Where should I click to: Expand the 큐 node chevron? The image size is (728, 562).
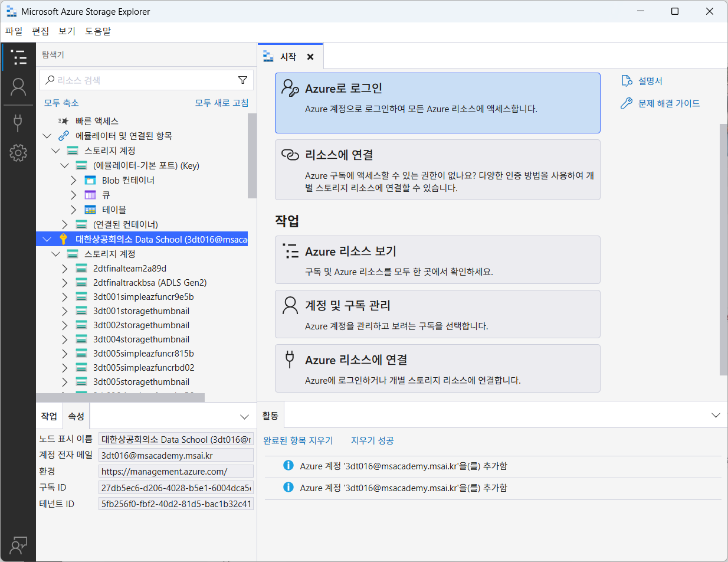(74, 195)
